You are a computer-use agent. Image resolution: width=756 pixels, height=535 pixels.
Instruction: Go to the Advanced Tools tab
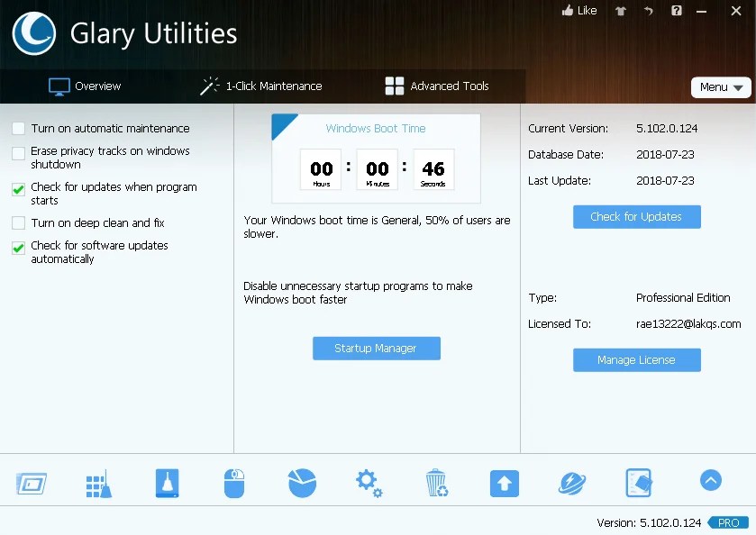pyautogui.click(x=437, y=86)
